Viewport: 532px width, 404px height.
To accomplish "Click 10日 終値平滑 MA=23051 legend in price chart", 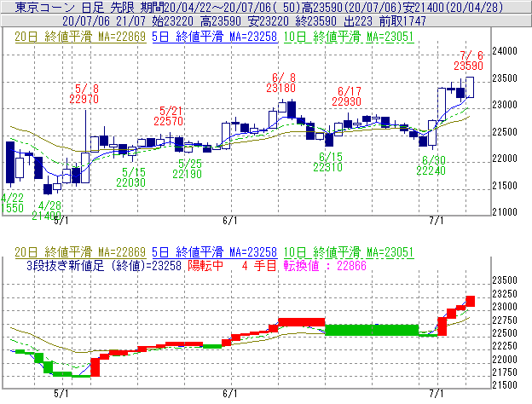I will 349,37.
